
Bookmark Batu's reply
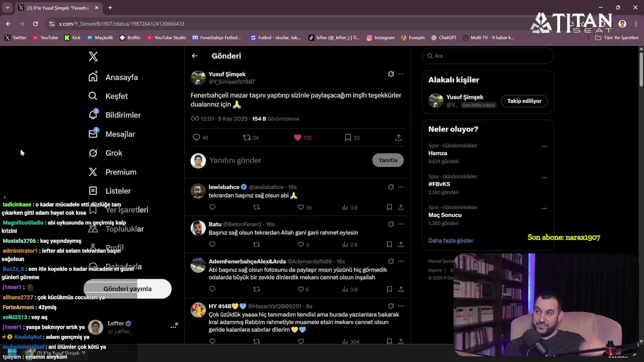[389, 244]
